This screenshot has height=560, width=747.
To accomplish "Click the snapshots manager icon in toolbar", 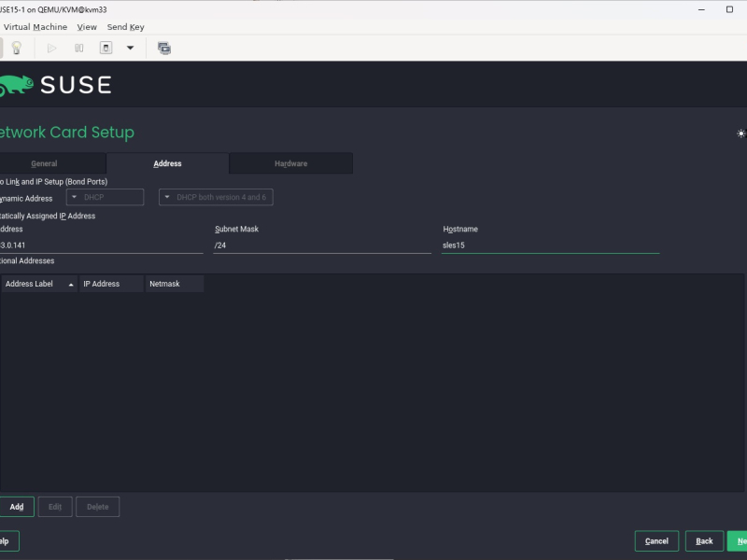I will click(x=164, y=48).
